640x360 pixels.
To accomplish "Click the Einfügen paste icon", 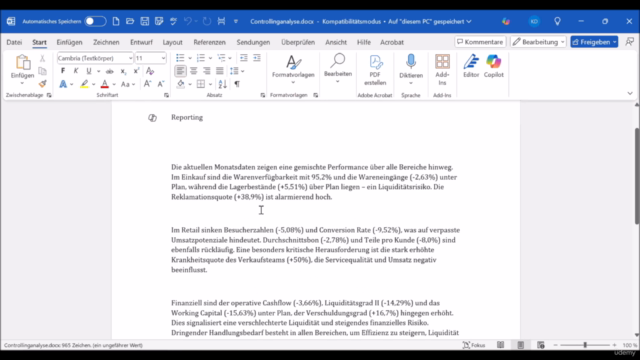I will point(22,62).
